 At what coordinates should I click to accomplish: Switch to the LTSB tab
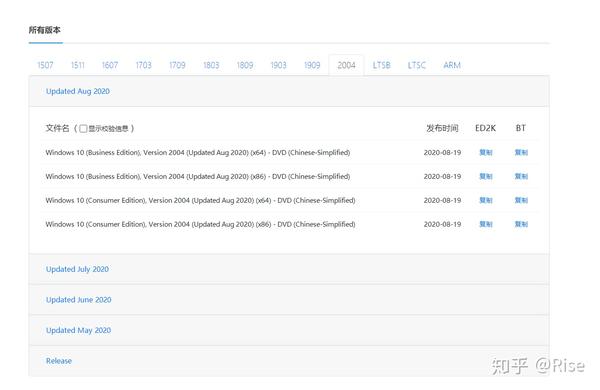[382, 65]
